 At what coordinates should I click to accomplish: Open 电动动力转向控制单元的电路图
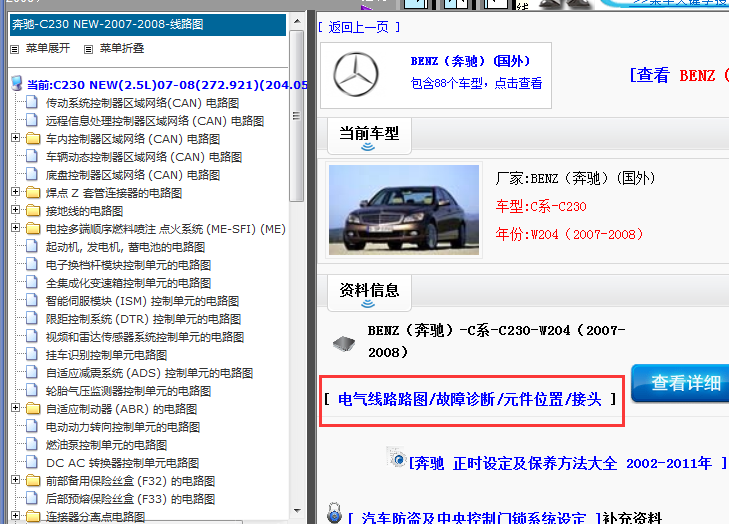(x=123, y=427)
